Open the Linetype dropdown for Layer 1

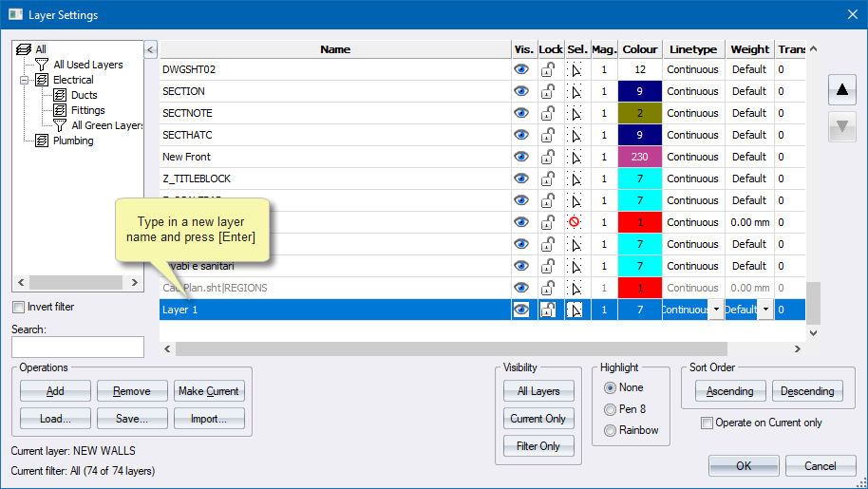click(715, 310)
